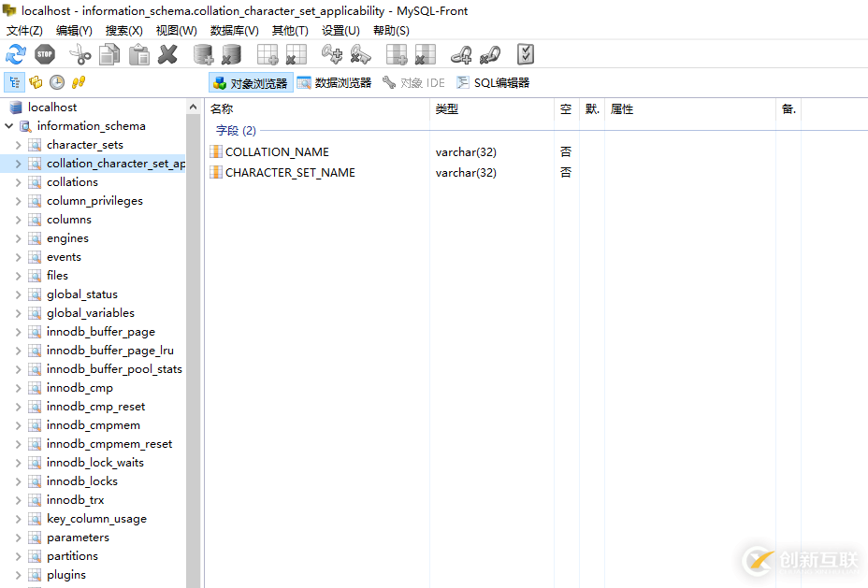Toggle the tree navigator view icon

coord(14,82)
